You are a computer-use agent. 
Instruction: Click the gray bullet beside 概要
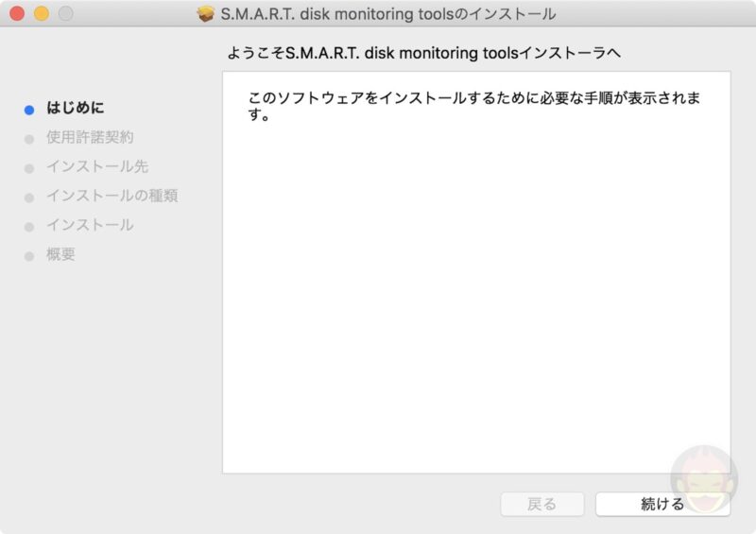(x=29, y=256)
